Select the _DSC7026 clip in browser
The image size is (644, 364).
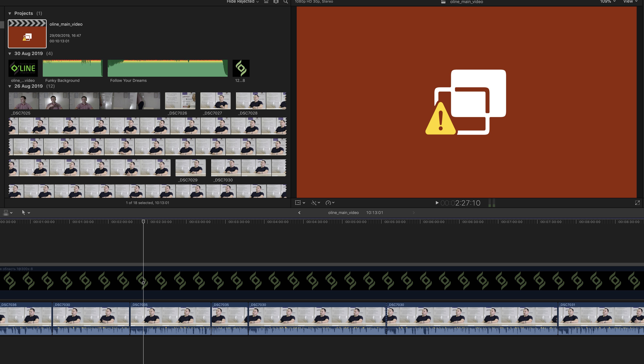180,101
